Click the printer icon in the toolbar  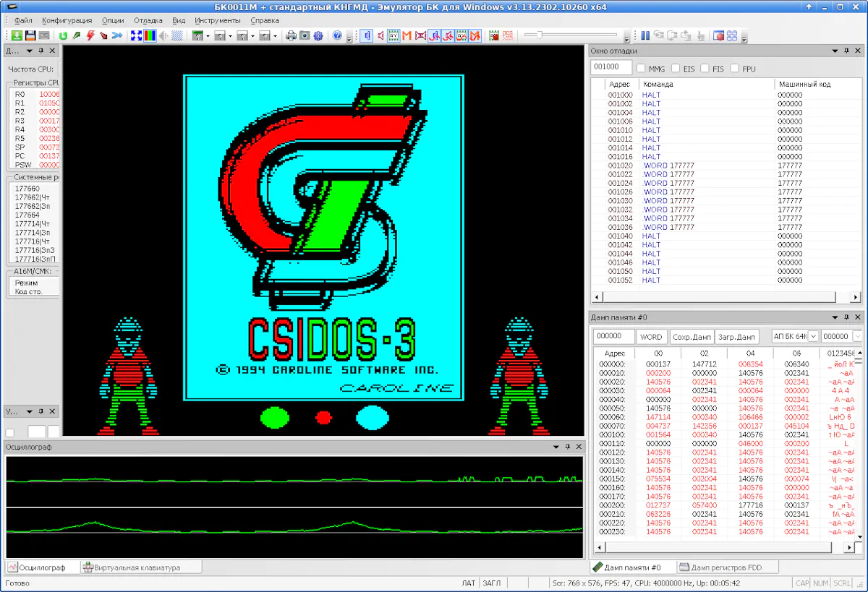click(x=291, y=35)
